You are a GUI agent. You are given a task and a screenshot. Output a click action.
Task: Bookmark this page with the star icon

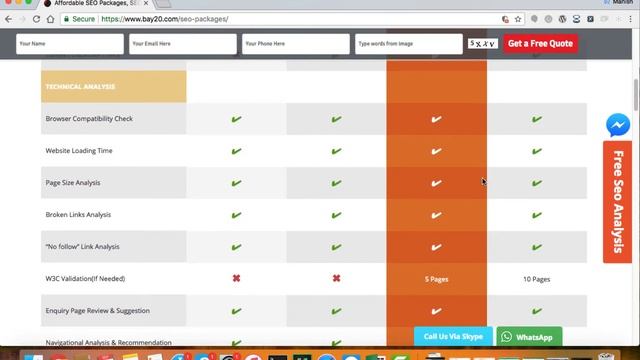(518, 19)
